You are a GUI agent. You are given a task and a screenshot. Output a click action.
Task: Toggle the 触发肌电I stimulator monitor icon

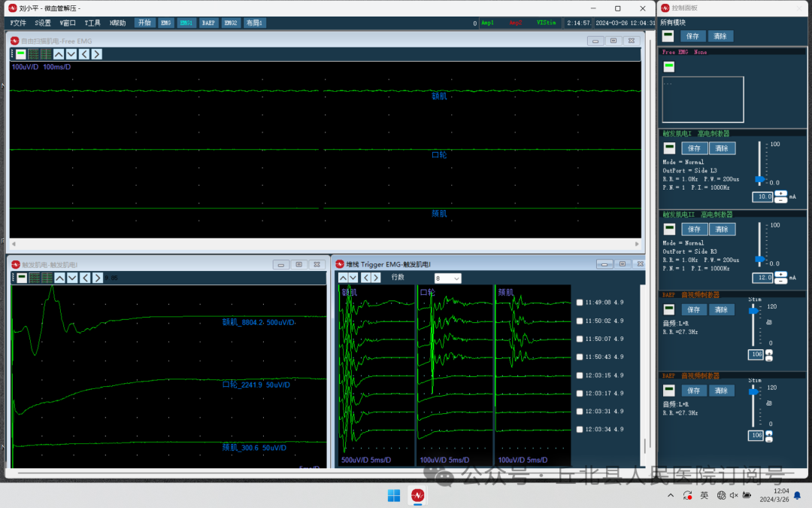point(670,148)
